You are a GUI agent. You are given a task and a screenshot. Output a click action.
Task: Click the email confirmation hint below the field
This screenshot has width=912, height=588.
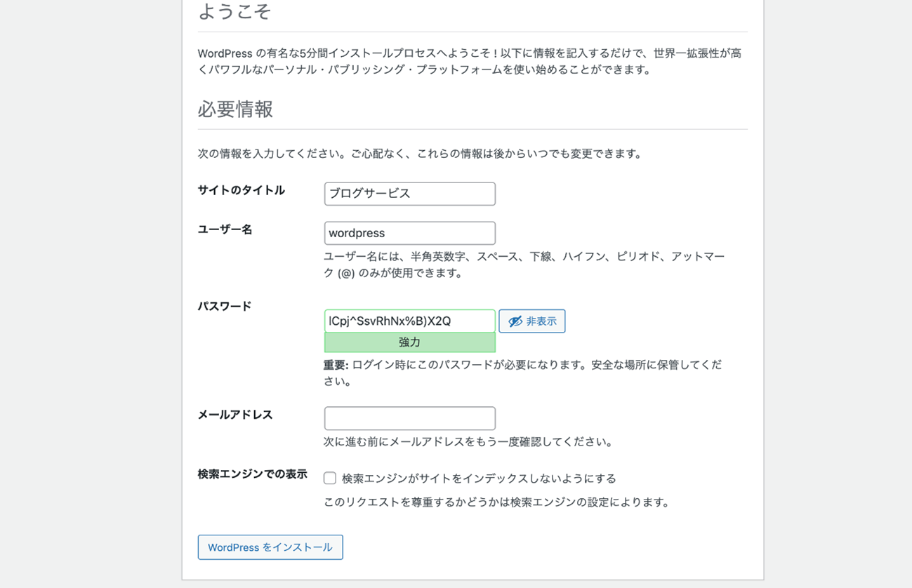click(x=469, y=441)
